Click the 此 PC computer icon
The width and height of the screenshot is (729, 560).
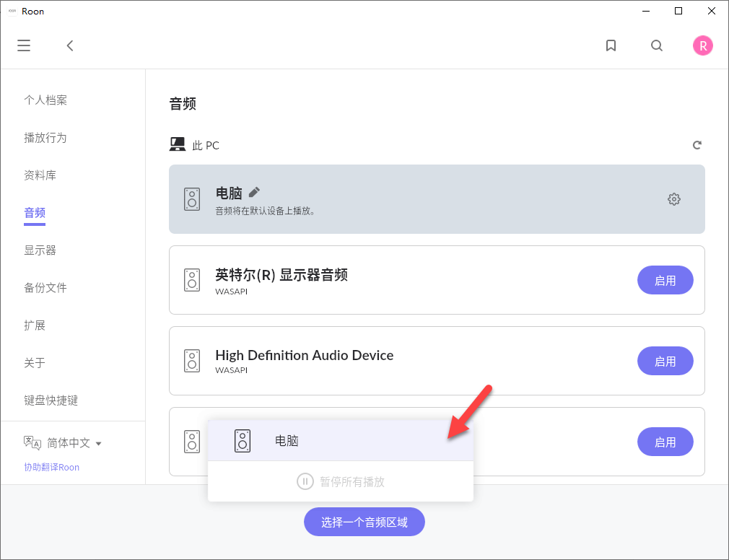coord(177,144)
